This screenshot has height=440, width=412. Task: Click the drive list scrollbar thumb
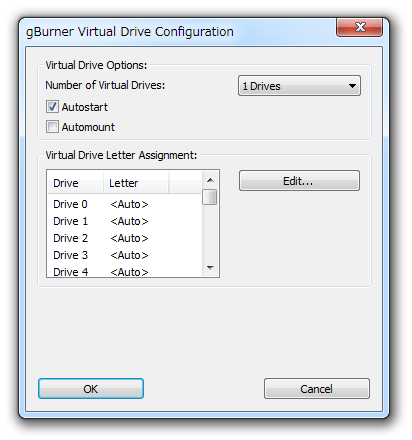210,197
